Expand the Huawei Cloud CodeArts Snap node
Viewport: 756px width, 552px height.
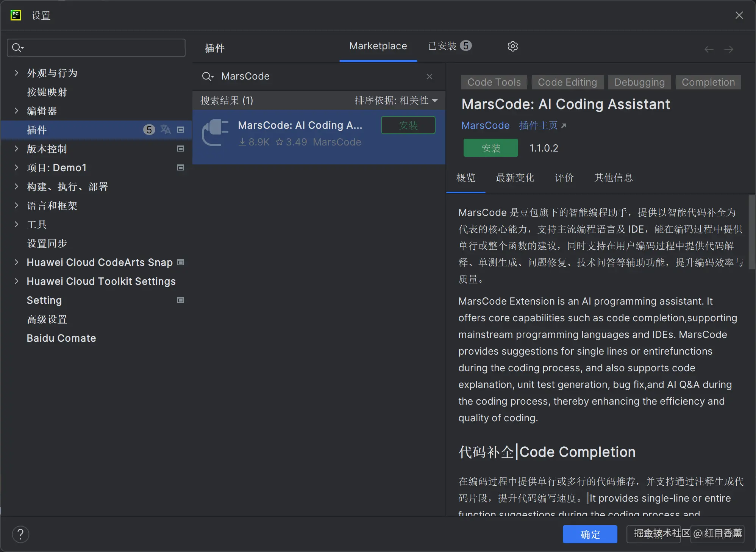coord(16,262)
